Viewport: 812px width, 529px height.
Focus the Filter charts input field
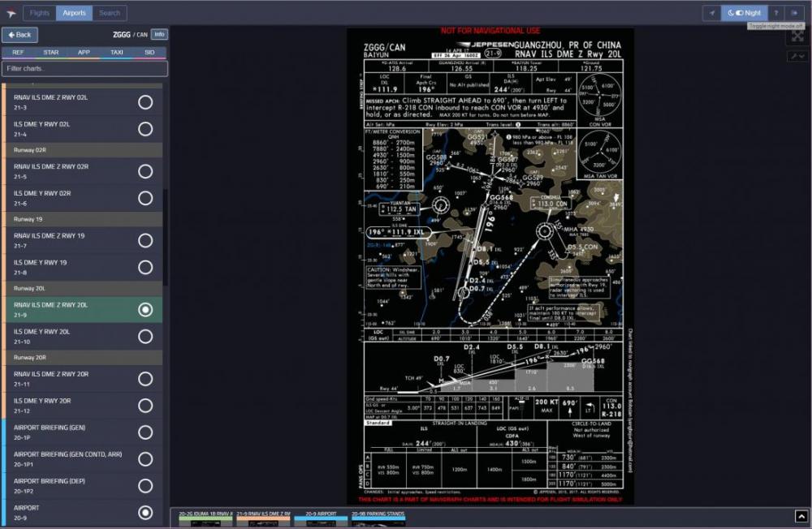pyautogui.click(x=85, y=68)
